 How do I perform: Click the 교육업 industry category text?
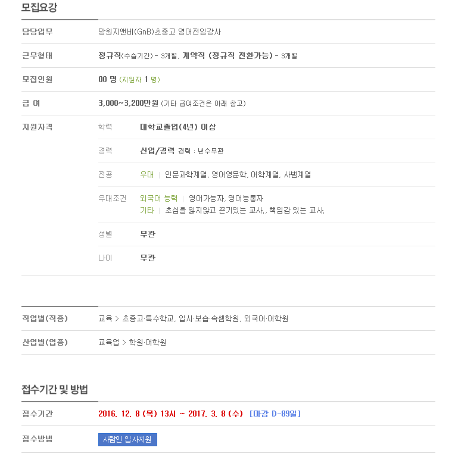pos(109,343)
